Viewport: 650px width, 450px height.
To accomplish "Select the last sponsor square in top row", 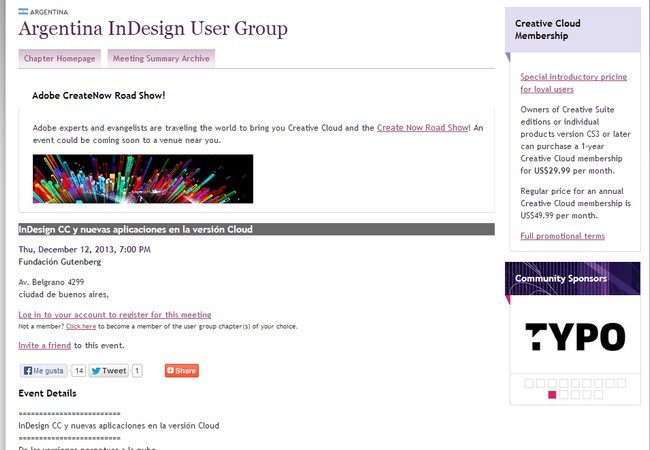I will pos(621,383).
